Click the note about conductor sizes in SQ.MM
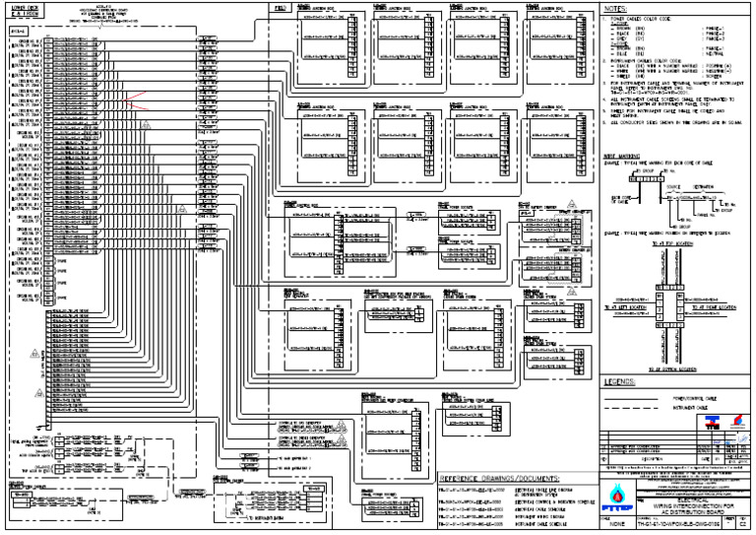Image resolution: width=756 pixels, height=535 pixels. (676, 123)
